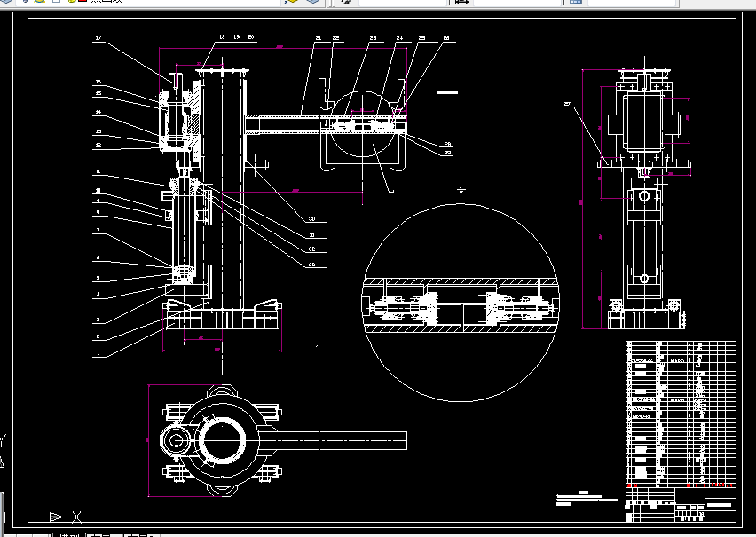Viewport: 756px width, 537px height.
Task: Click the UCS X axis label
Action: point(76,517)
